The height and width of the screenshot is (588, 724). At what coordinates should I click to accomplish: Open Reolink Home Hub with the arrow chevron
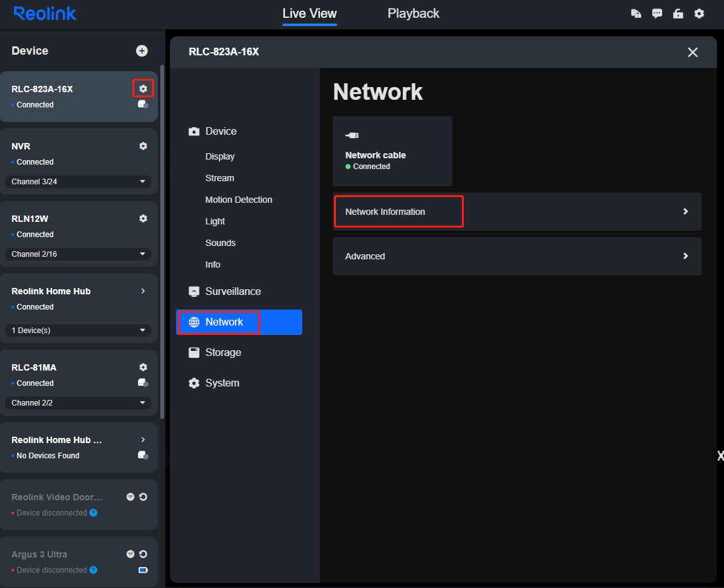coord(143,291)
